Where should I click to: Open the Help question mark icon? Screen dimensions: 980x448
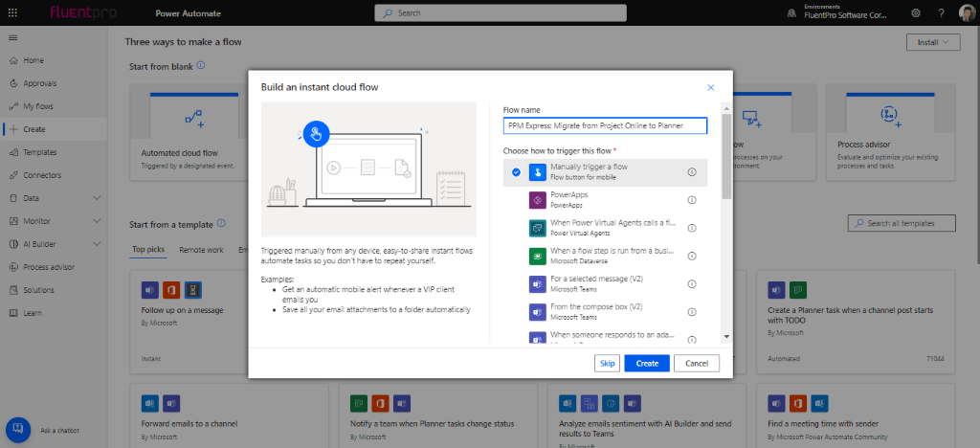pos(942,12)
